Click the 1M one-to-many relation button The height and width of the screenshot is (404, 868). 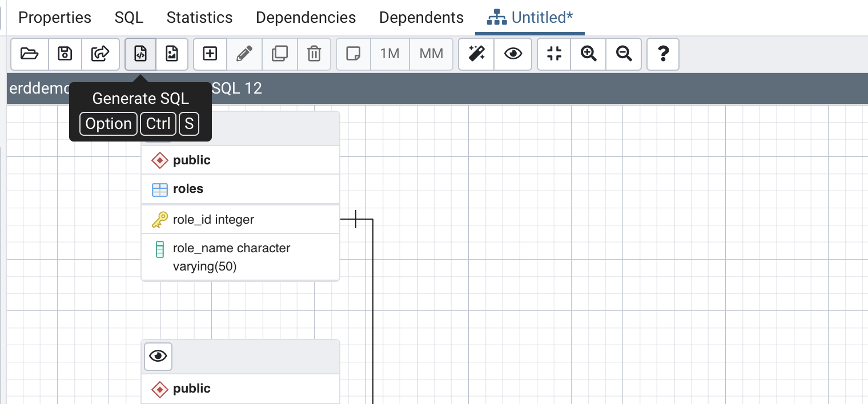[x=389, y=54]
